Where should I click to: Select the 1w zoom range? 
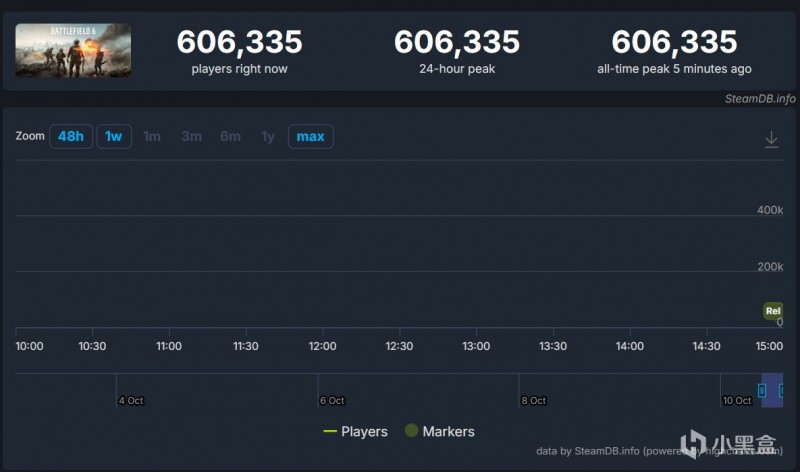(x=114, y=136)
